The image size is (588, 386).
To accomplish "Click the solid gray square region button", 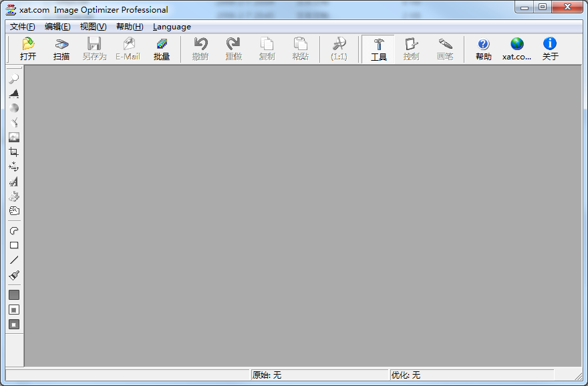I will coord(14,295).
